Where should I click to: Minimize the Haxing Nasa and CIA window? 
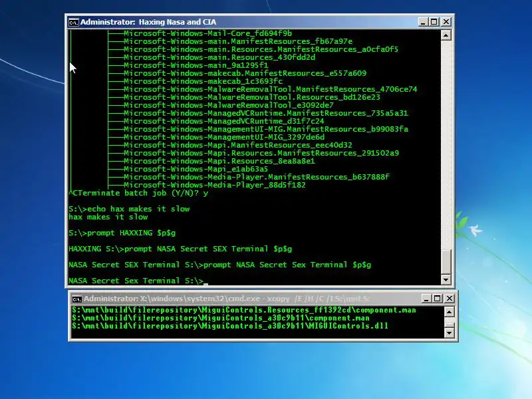coord(422,22)
